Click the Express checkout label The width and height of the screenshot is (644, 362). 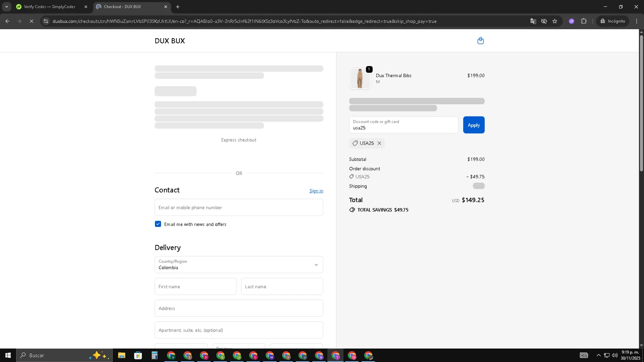239,140
